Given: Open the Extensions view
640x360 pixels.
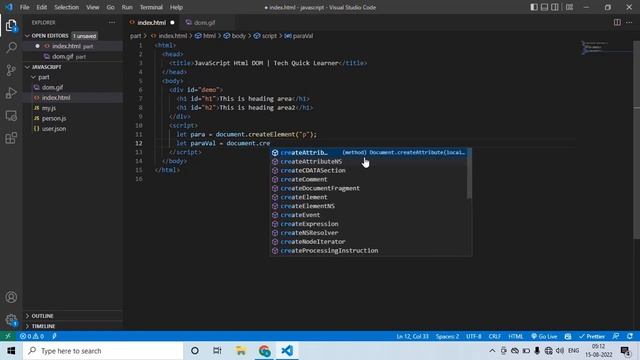Looking at the screenshot, I should click(x=11, y=138).
